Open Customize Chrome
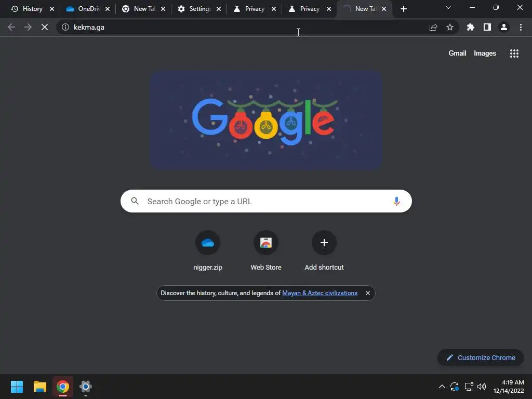 481,357
